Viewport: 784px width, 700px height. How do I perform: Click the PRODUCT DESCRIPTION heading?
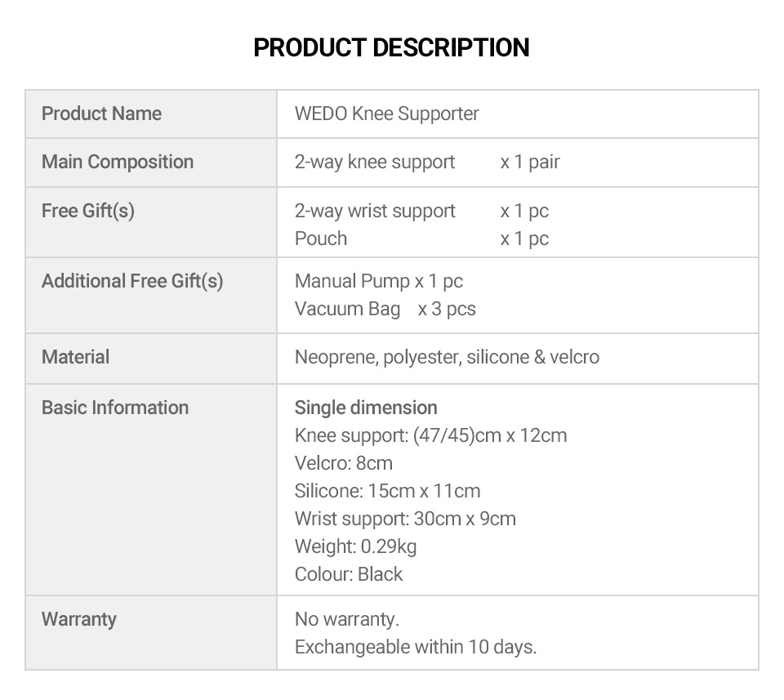coord(391,47)
